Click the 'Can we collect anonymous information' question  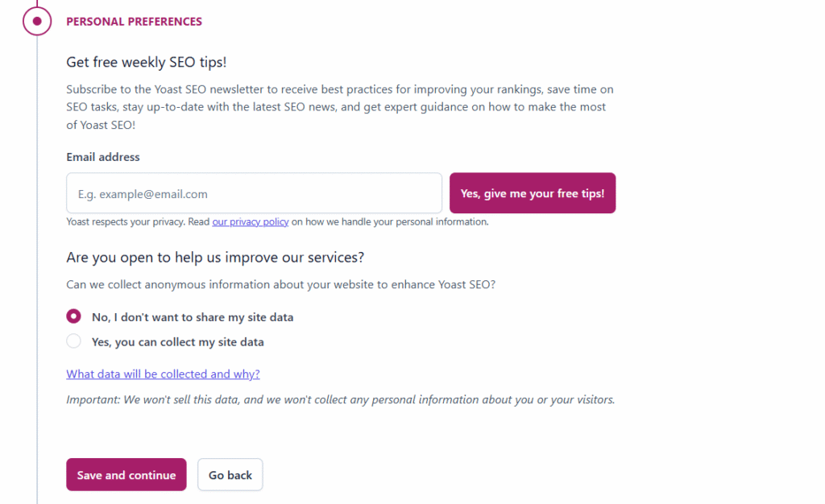pos(280,284)
